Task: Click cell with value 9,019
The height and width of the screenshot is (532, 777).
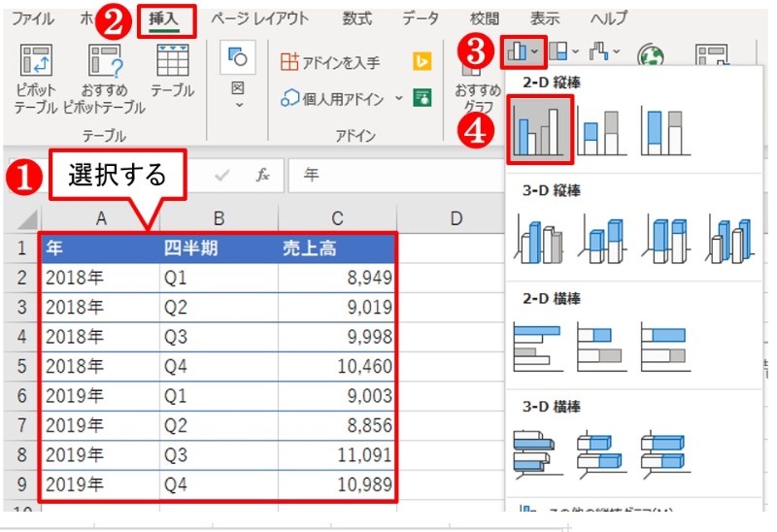Action: 337,308
